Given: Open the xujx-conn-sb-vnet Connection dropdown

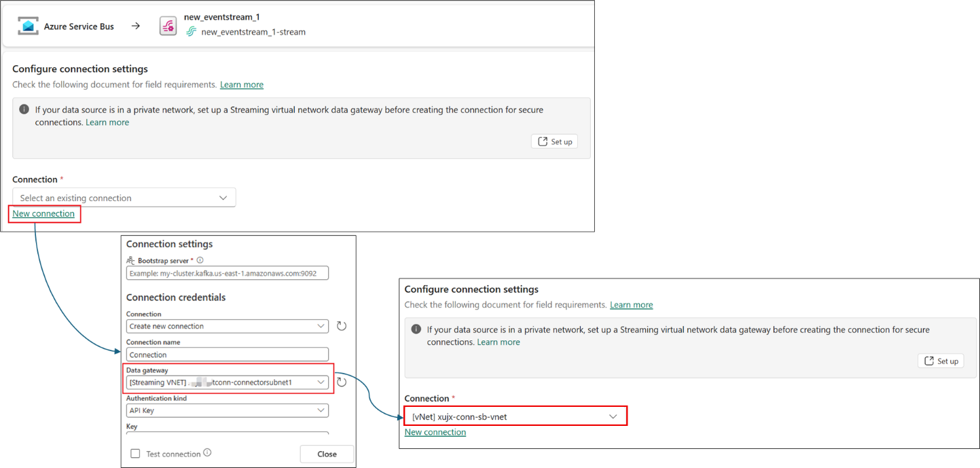Looking at the screenshot, I should (515, 416).
